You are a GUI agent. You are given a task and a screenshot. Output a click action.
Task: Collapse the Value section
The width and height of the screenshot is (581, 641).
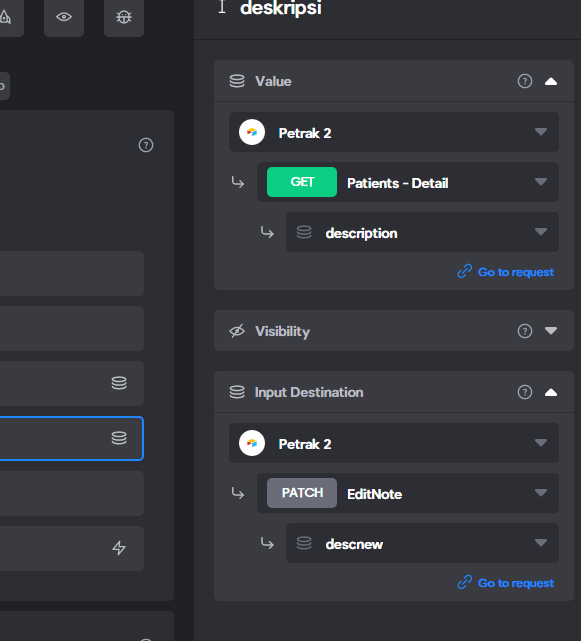[x=551, y=81]
